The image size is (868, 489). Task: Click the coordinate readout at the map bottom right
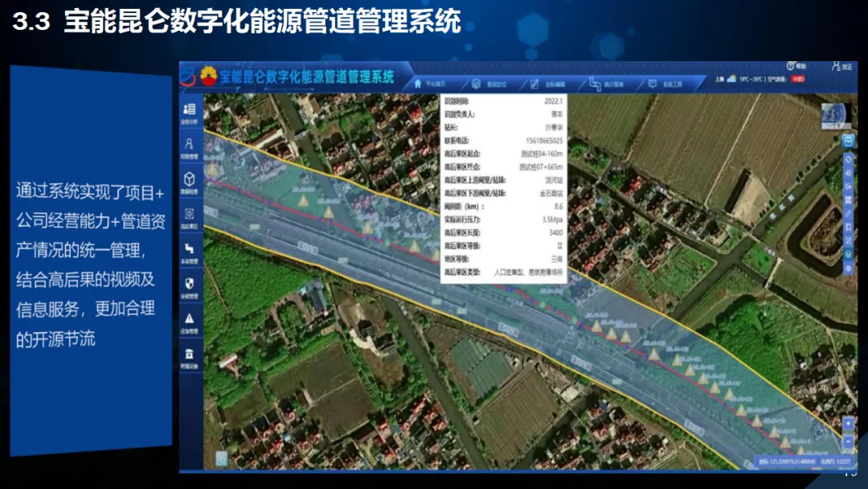[x=788, y=462]
